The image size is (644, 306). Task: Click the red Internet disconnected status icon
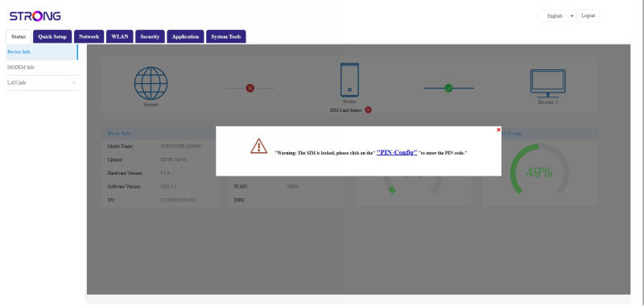coord(250,88)
